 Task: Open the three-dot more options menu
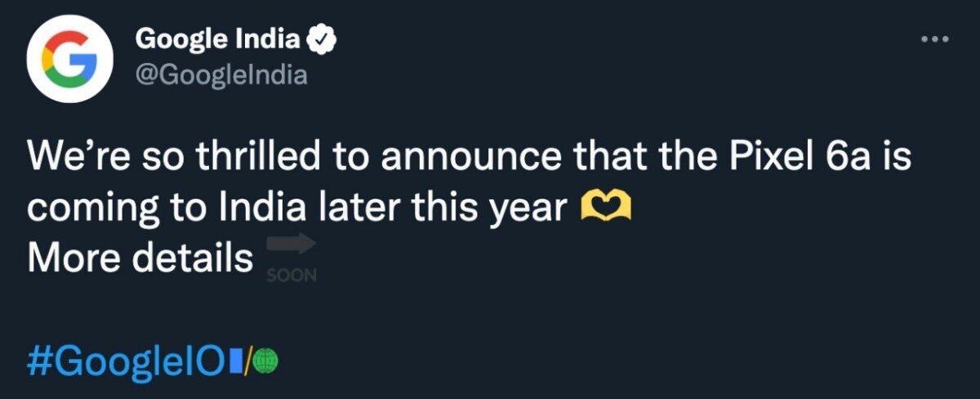935,38
